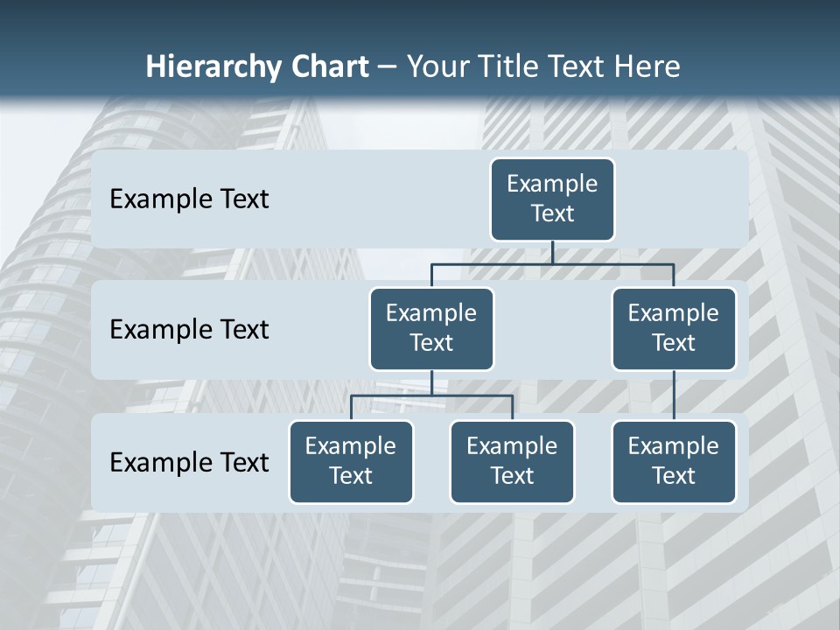
Task: Select the 'Your Title Text Here' subtitle portion
Action: [543, 66]
